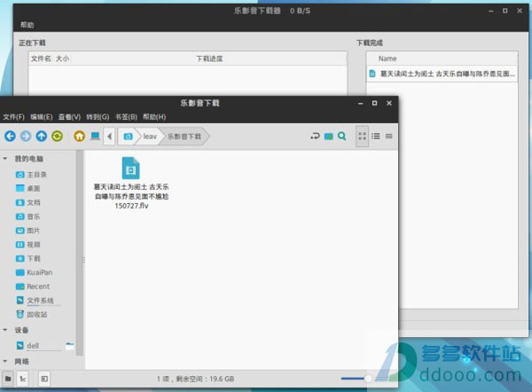Screen dimensions: 532x392
Task: Eject the dell device
Action: pos(69,346)
